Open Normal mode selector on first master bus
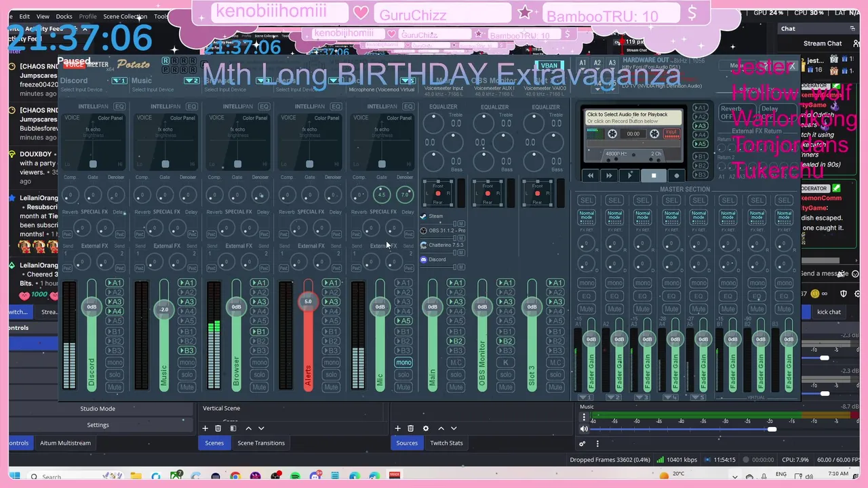The image size is (868, 488). [x=587, y=216]
